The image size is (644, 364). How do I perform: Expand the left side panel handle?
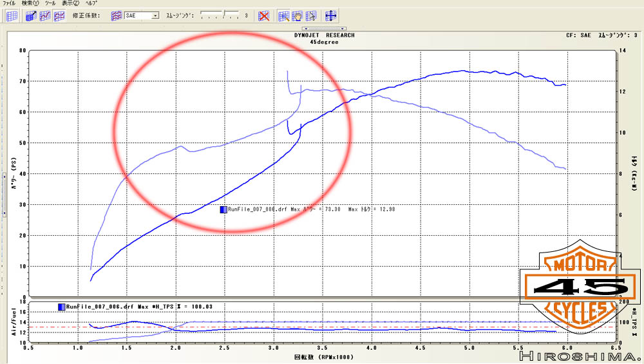(x=3, y=173)
